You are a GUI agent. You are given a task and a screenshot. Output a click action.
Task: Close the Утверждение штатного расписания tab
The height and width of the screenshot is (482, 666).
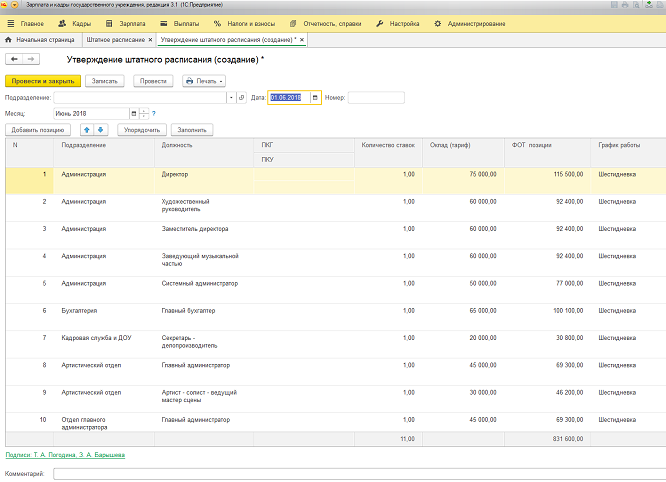click(302, 40)
